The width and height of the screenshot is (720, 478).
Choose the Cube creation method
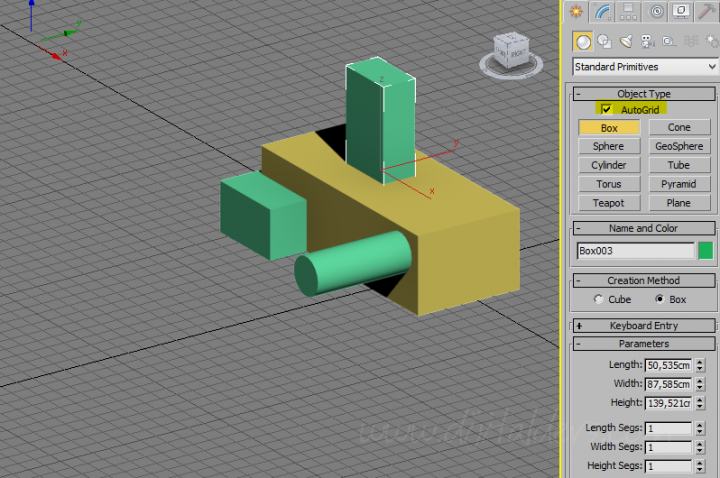click(x=598, y=299)
